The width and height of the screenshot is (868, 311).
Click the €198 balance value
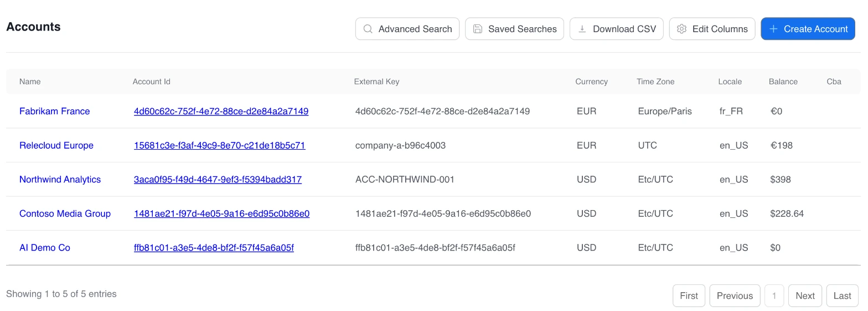pyautogui.click(x=781, y=146)
